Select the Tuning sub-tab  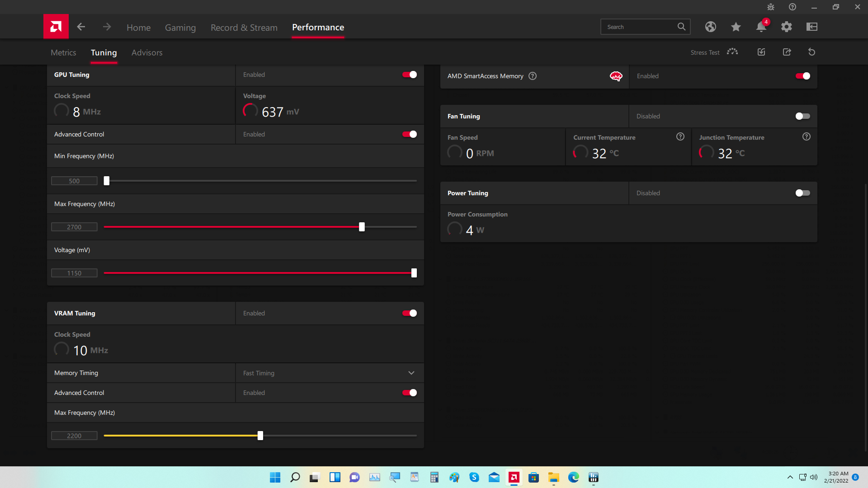click(x=104, y=52)
